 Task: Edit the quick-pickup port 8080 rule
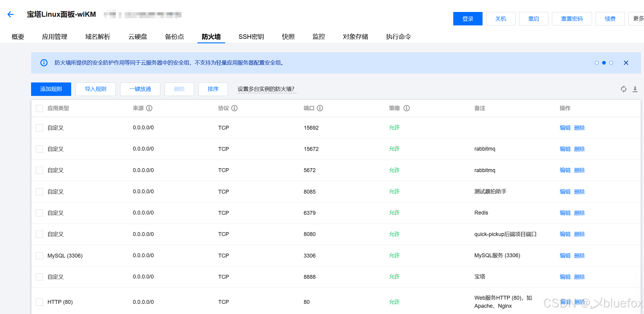coord(565,234)
